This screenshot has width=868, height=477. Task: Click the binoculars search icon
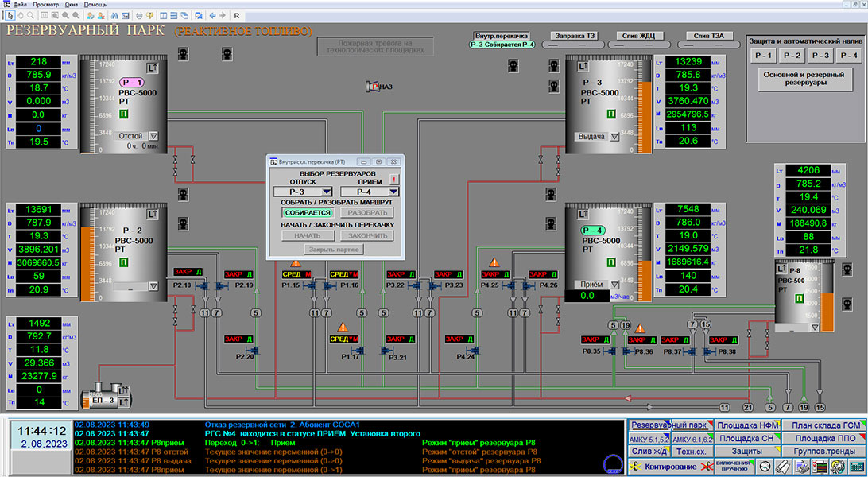(114, 15)
